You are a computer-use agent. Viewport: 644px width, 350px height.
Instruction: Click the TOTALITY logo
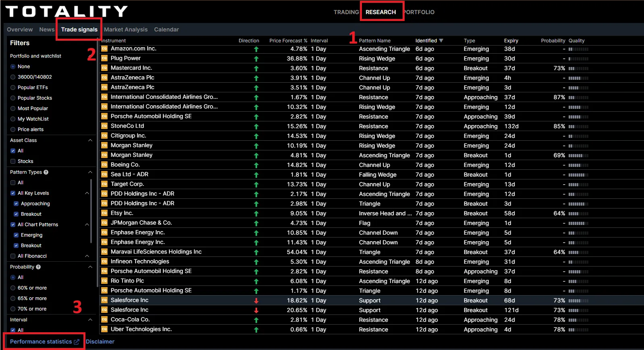pyautogui.click(x=66, y=11)
